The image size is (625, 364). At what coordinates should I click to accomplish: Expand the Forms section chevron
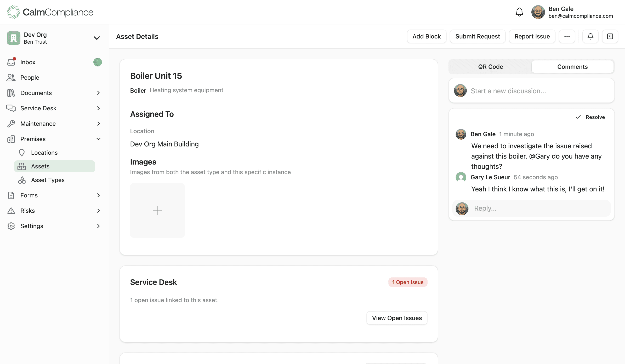98,195
